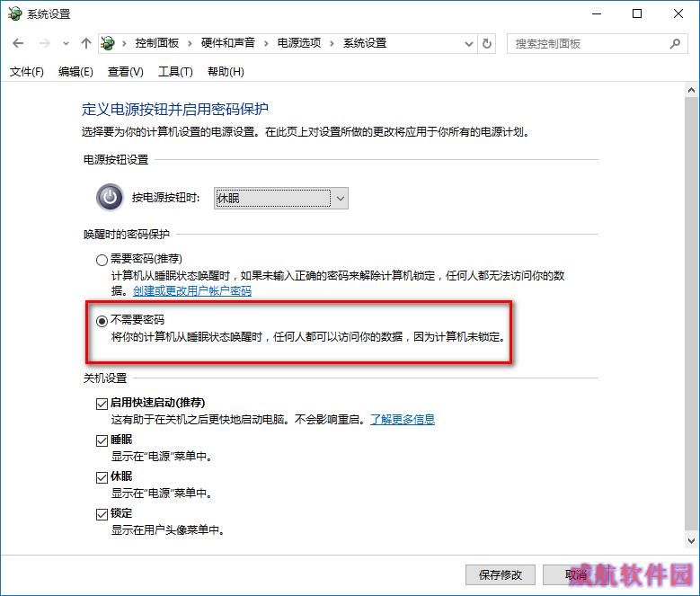Expand address bar history dropdown
Screen dimensions: 700x596
[x=469, y=43]
